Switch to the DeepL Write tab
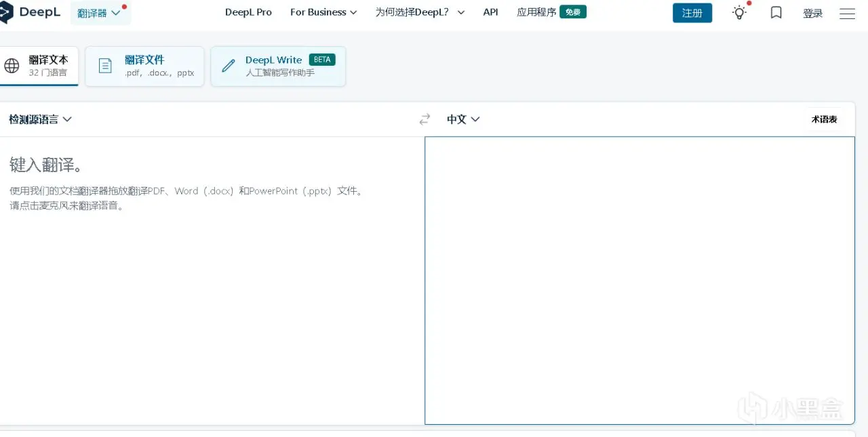Image resolution: width=868 pixels, height=437 pixels. (x=278, y=66)
